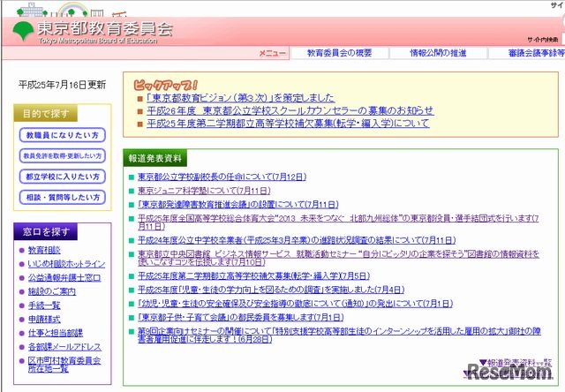
Task: Open the 手続一覧 link
Action: coord(44,305)
